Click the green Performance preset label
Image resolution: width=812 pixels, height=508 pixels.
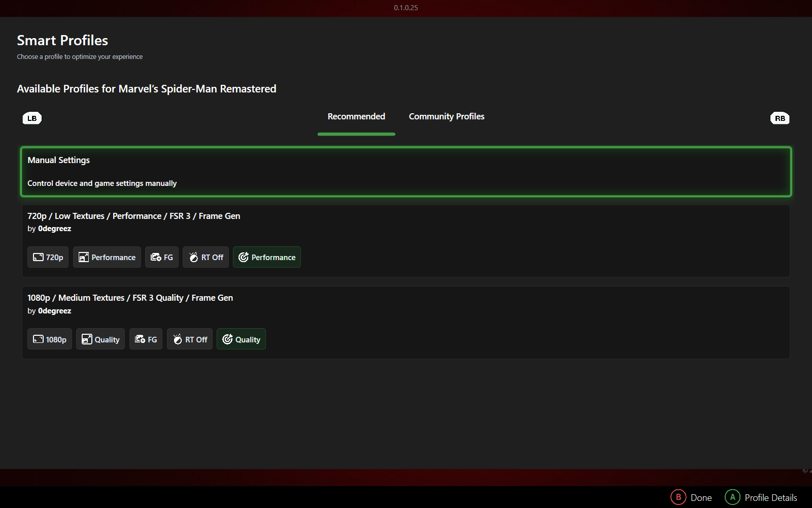click(x=274, y=258)
